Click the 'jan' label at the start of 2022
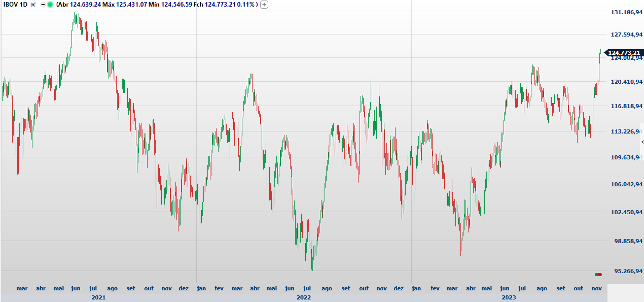The width and height of the screenshot is (644, 302). pos(201,288)
